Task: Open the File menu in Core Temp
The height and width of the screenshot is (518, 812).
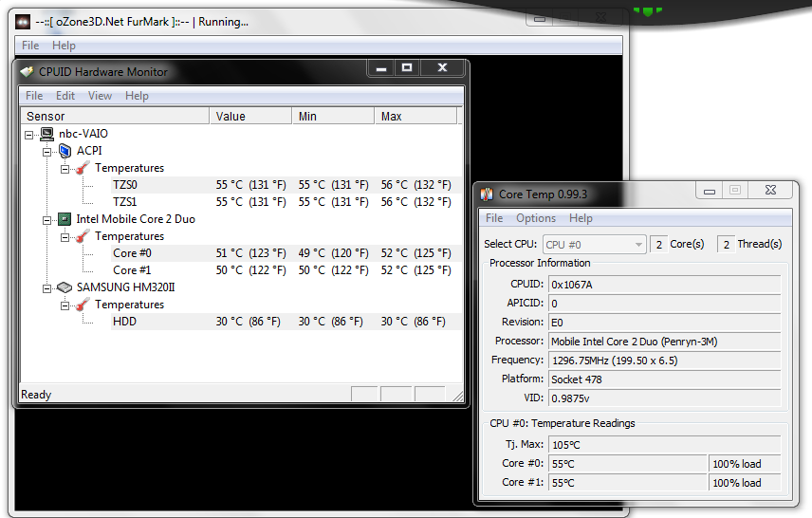Action: pos(494,218)
